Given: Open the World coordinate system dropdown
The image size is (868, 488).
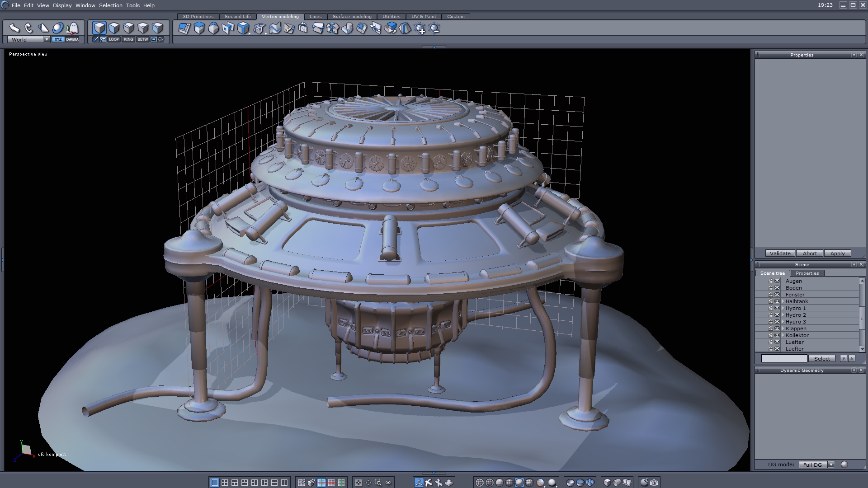Looking at the screenshot, I should click(47, 39).
